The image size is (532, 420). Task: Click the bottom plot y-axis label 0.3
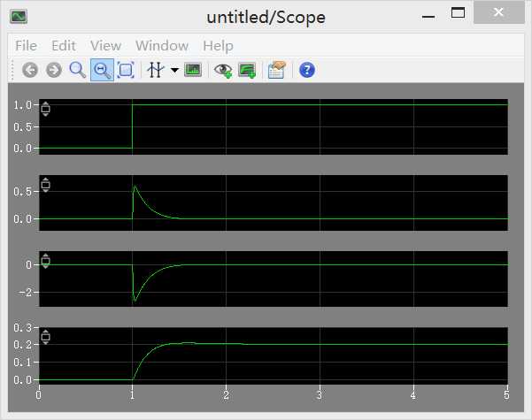click(22, 327)
